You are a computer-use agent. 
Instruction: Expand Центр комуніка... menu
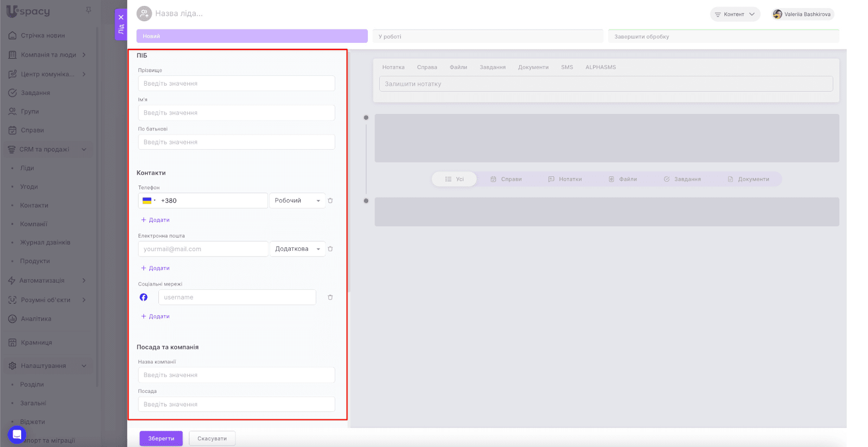click(84, 74)
